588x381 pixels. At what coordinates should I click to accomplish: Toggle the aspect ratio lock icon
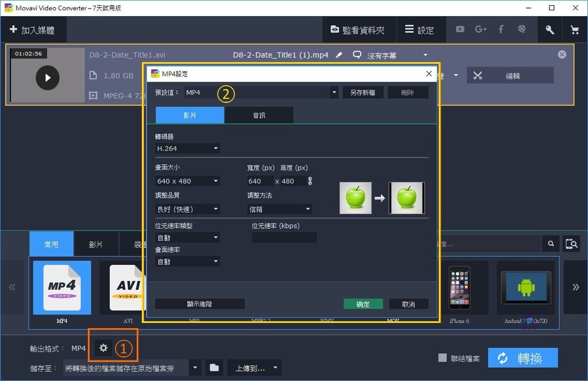pyautogui.click(x=310, y=181)
